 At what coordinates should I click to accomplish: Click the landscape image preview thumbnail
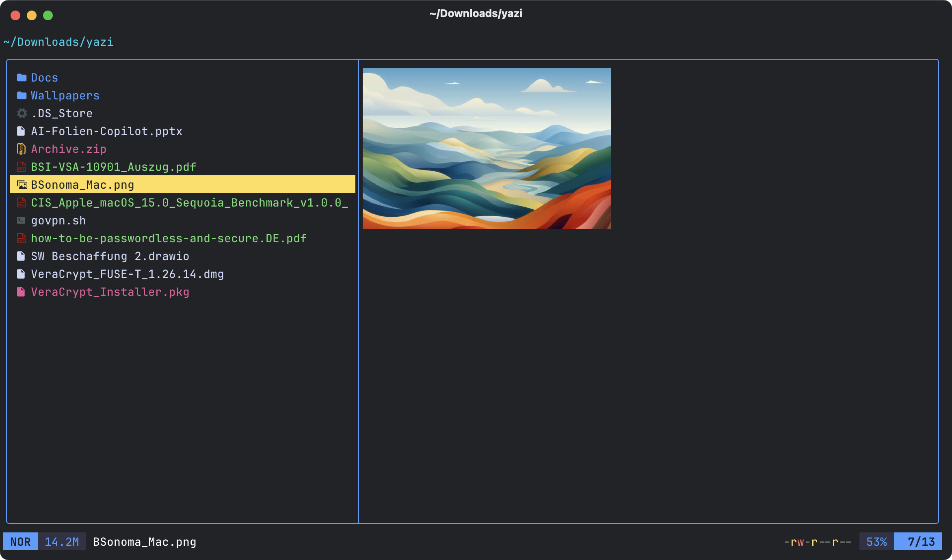[x=487, y=149]
